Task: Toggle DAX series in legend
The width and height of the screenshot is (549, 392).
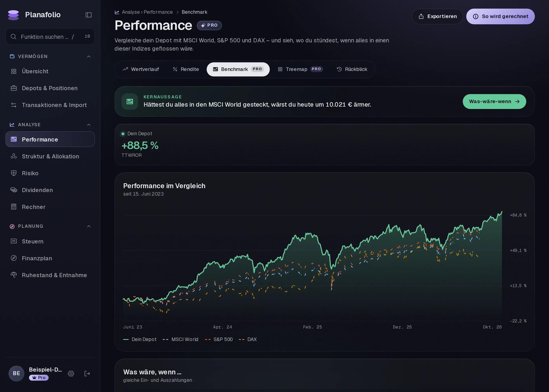Action: coord(248,339)
